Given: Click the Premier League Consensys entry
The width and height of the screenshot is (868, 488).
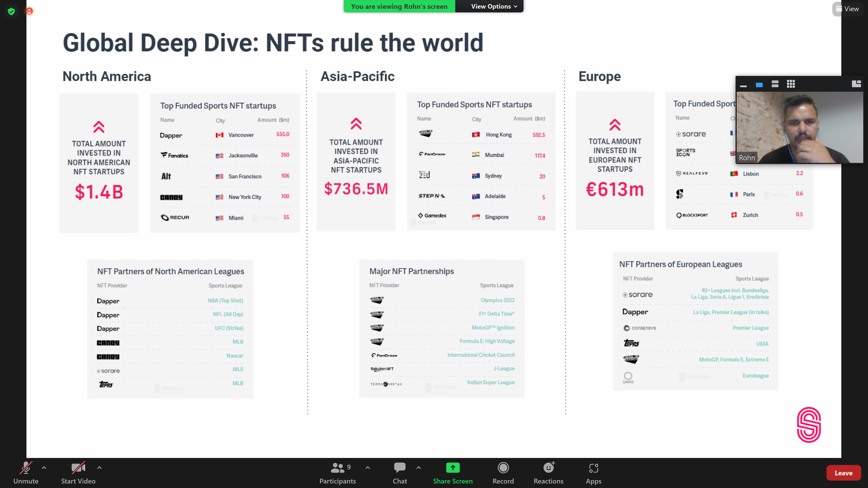Looking at the screenshot, I should pos(750,328).
